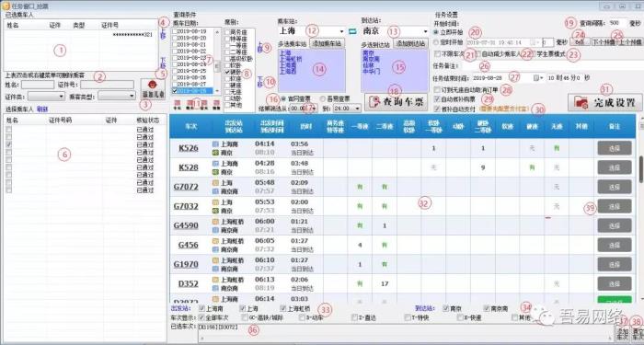
Task: Click the 添加儿童 add-child icon button
Action: coord(153,89)
